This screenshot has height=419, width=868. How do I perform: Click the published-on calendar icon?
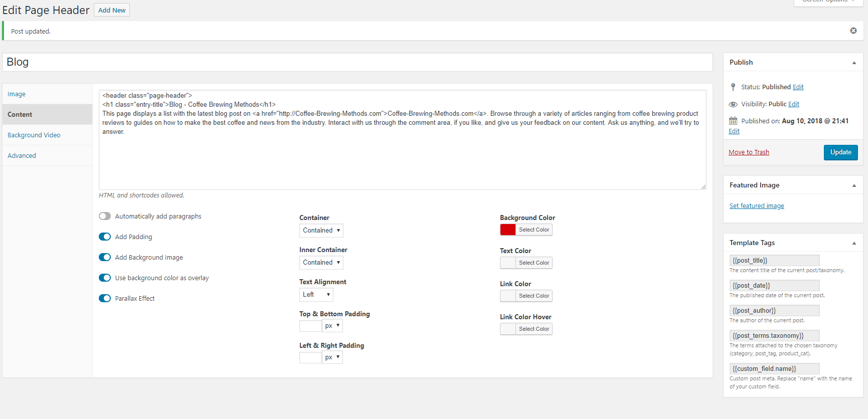(x=733, y=121)
